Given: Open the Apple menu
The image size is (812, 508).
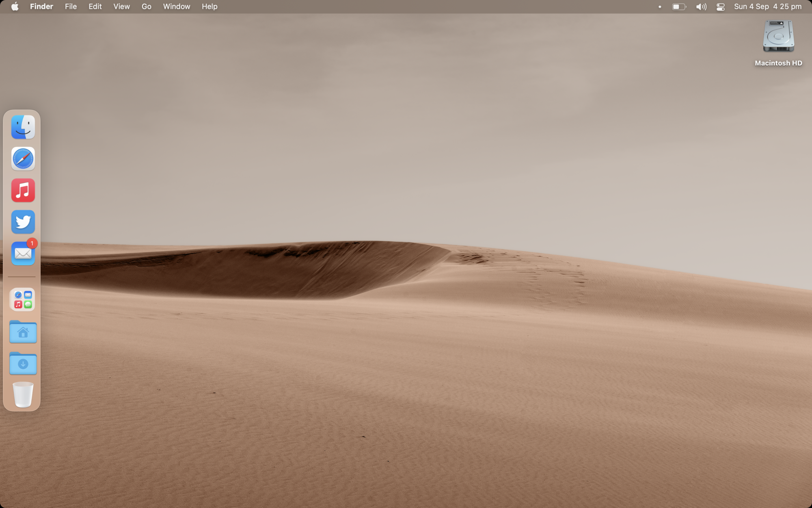Looking at the screenshot, I should coord(15,7).
